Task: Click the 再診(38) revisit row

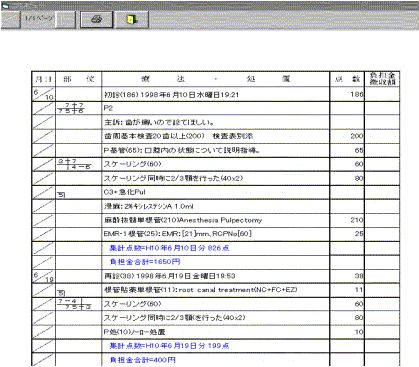Action: pyautogui.click(x=216, y=276)
